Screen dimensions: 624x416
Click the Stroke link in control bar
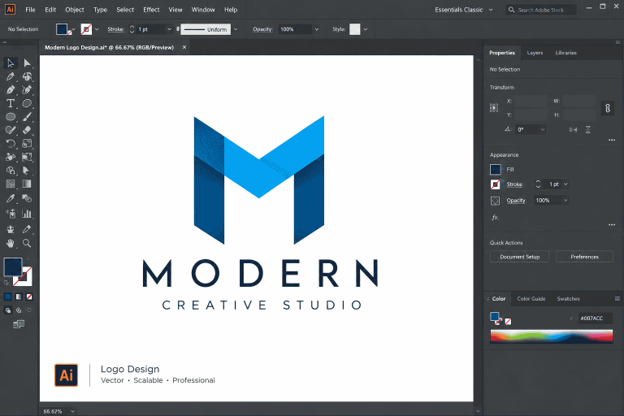(x=115, y=29)
